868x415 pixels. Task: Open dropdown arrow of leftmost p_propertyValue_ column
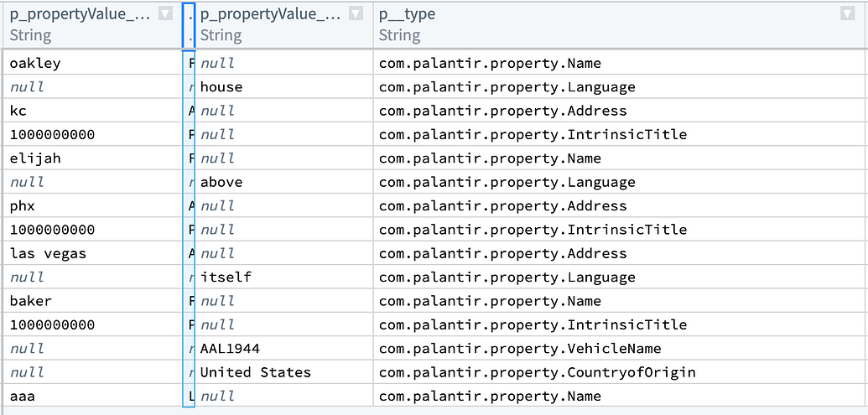(x=165, y=13)
